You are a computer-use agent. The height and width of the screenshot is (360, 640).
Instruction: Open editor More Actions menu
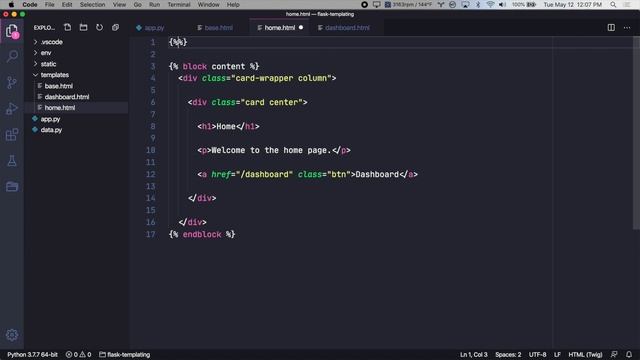coord(627,27)
